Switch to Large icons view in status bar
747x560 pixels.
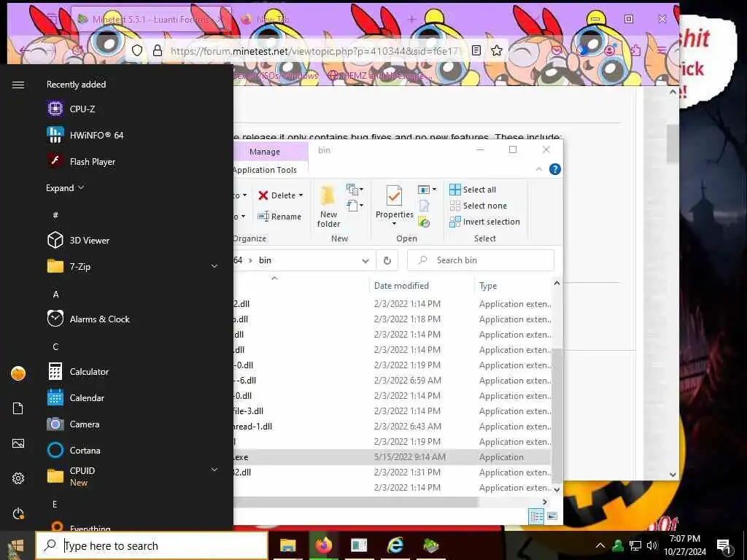pyautogui.click(x=552, y=516)
